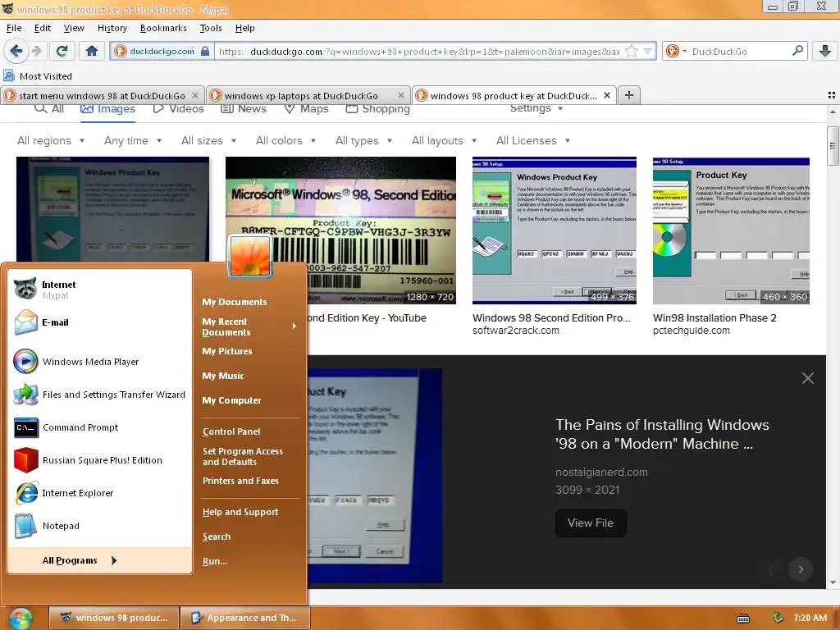Image resolution: width=840 pixels, height=630 pixels.
Task: Open Help and Support
Action: click(x=240, y=512)
